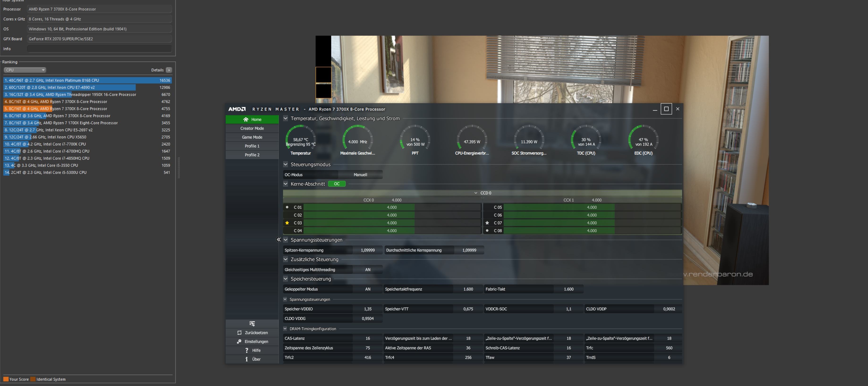Click the Zurücksetzen reset icon

click(x=239, y=333)
